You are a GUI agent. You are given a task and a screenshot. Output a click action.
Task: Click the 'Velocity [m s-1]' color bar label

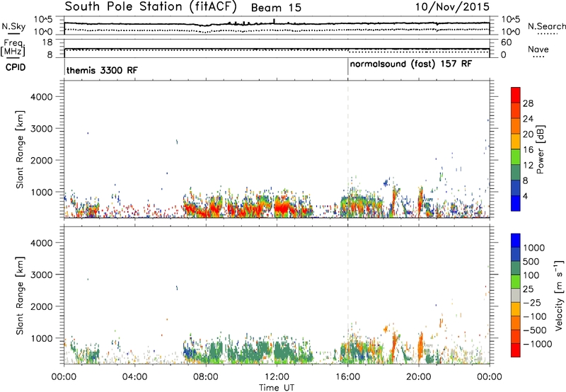(x=559, y=296)
